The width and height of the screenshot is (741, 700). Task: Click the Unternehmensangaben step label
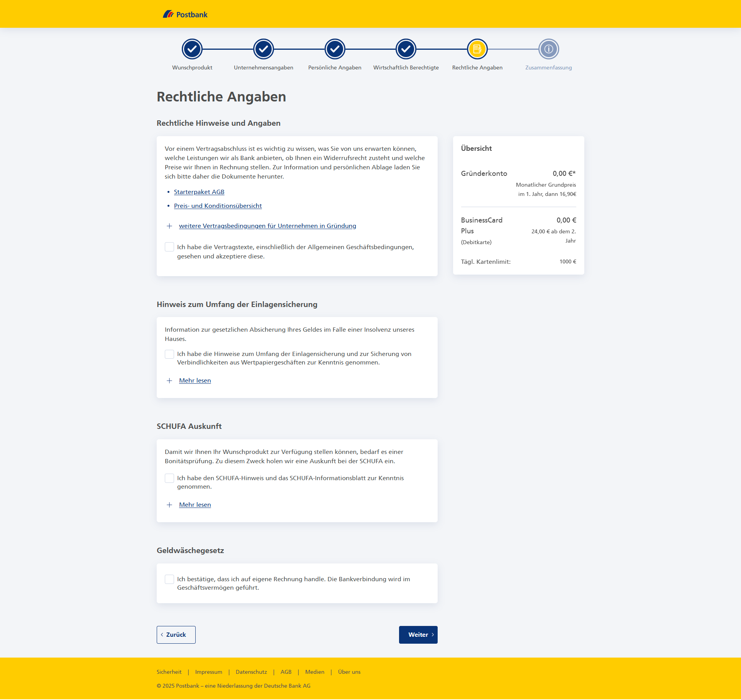tap(263, 67)
